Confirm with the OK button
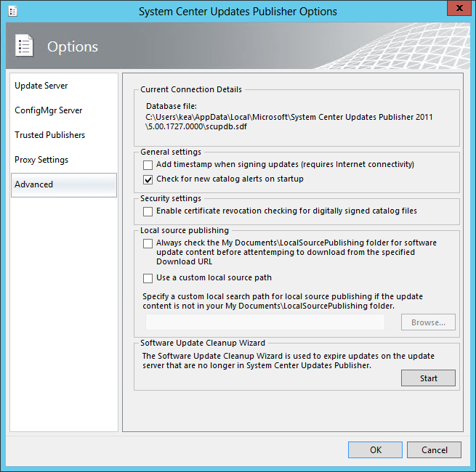The height and width of the screenshot is (472, 476). pyautogui.click(x=375, y=450)
